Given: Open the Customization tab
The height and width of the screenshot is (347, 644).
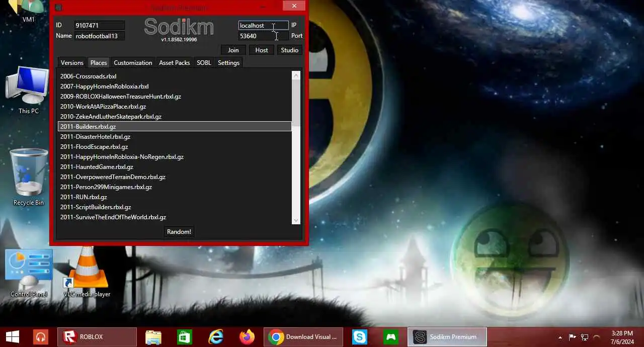Looking at the screenshot, I should (133, 63).
